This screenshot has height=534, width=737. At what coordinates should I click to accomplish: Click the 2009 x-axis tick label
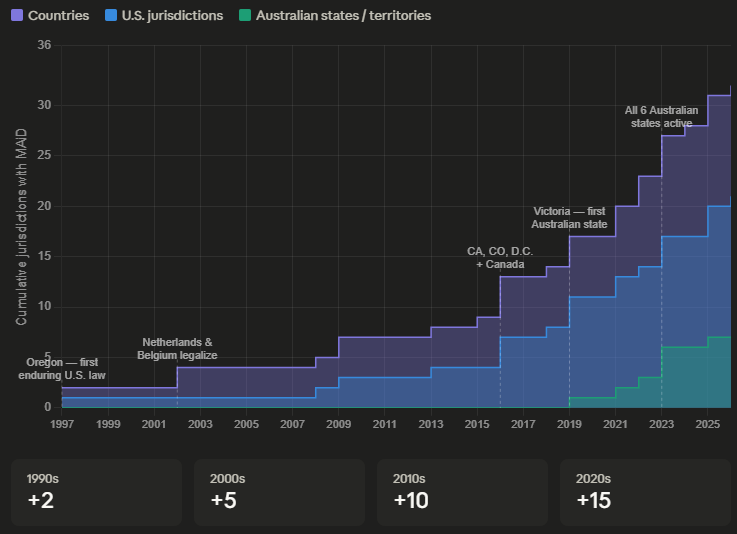point(339,425)
